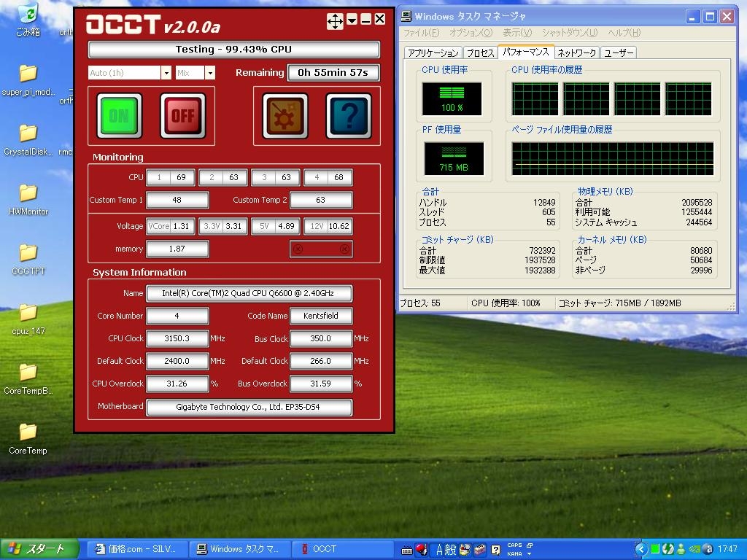747x560 pixels.
Task: Click the Custom Temp 1 value 48
Action: 177,200
